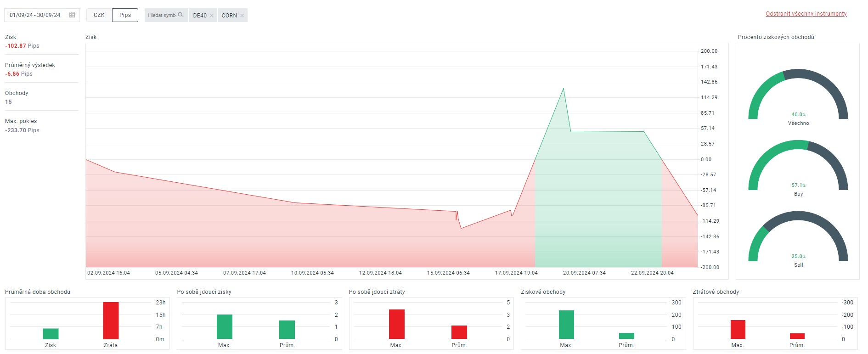Image resolution: width=868 pixels, height=354 pixels.
Task: Select the Pips unit toggle
Action: (125, 15)
